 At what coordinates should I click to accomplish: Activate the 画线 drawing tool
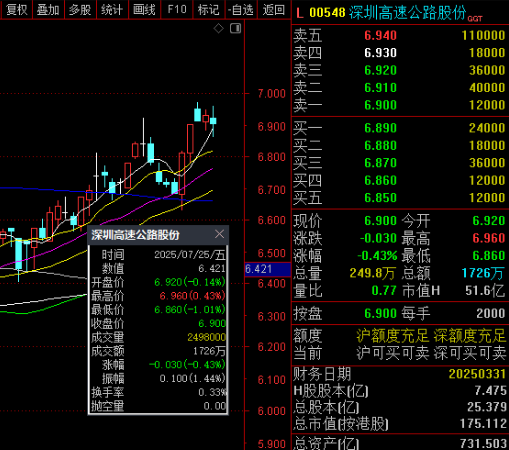coord(144,9)
